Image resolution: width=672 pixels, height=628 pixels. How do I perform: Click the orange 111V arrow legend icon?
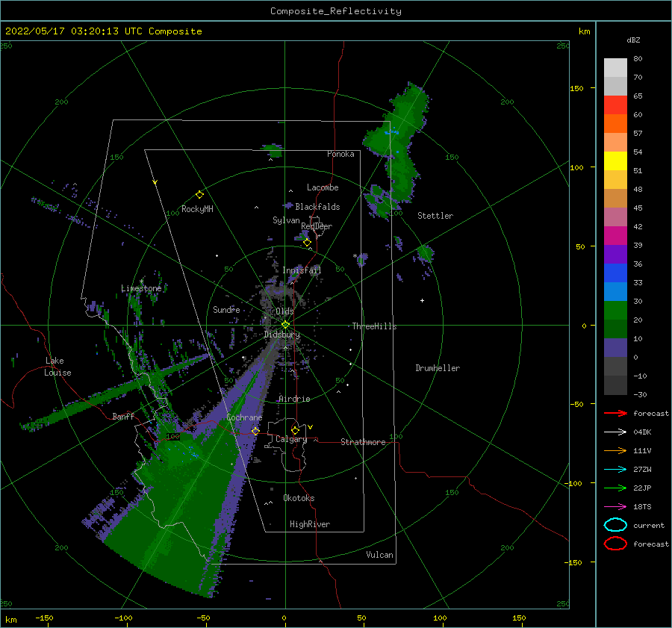point(615,450)
